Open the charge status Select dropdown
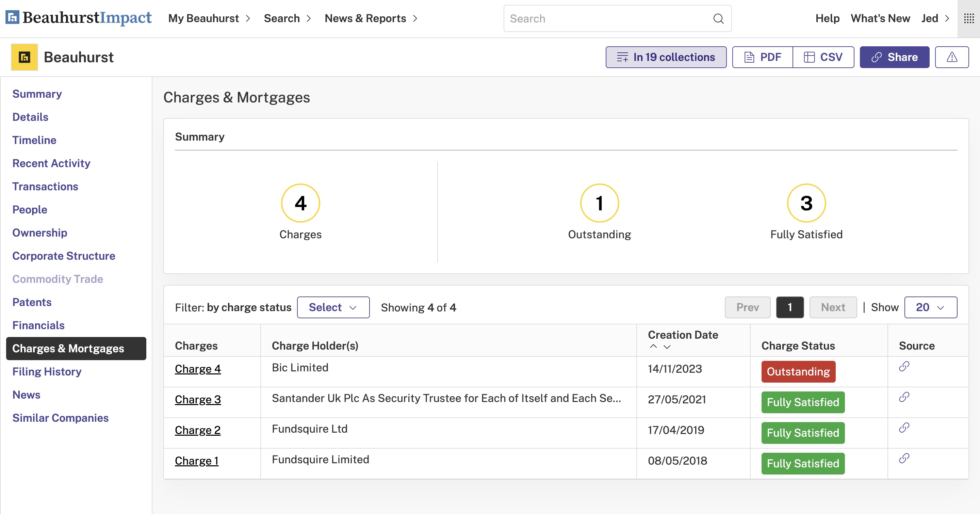This screenshot has width=980, height=514. tap(333, 307)
